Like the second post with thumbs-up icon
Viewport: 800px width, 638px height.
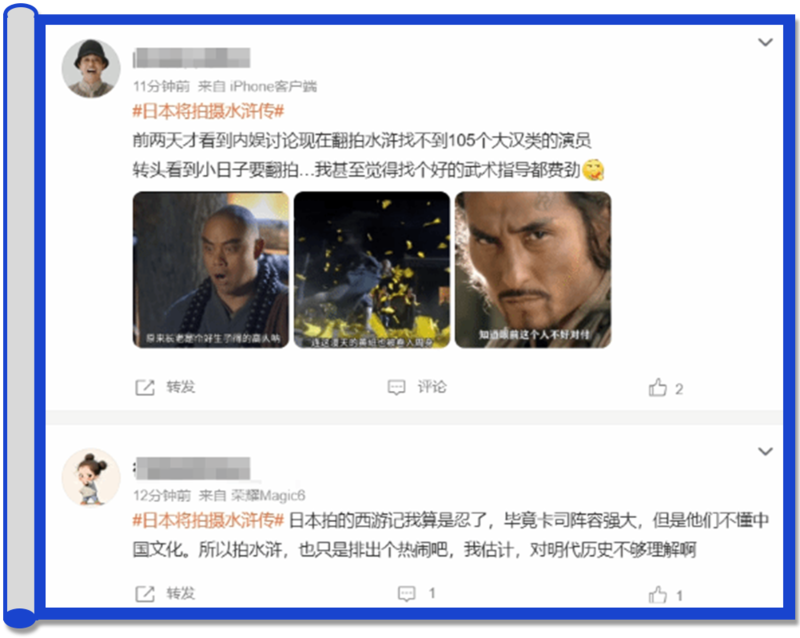(658, 595)
